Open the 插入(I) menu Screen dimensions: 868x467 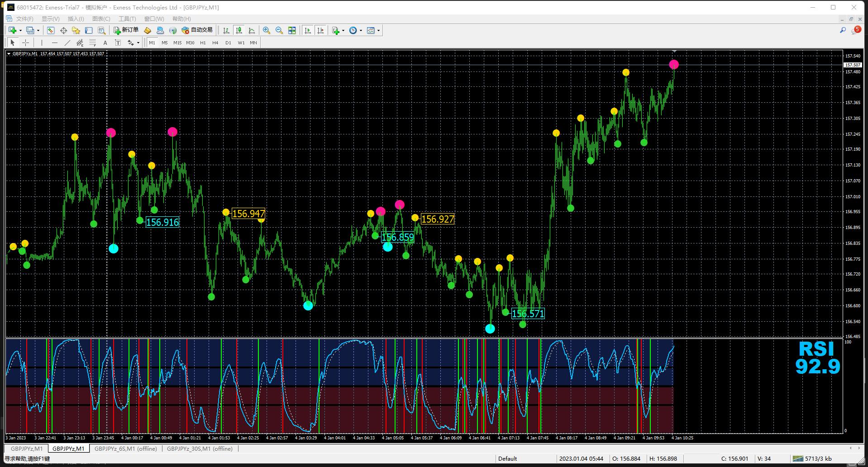coord(76,19)
